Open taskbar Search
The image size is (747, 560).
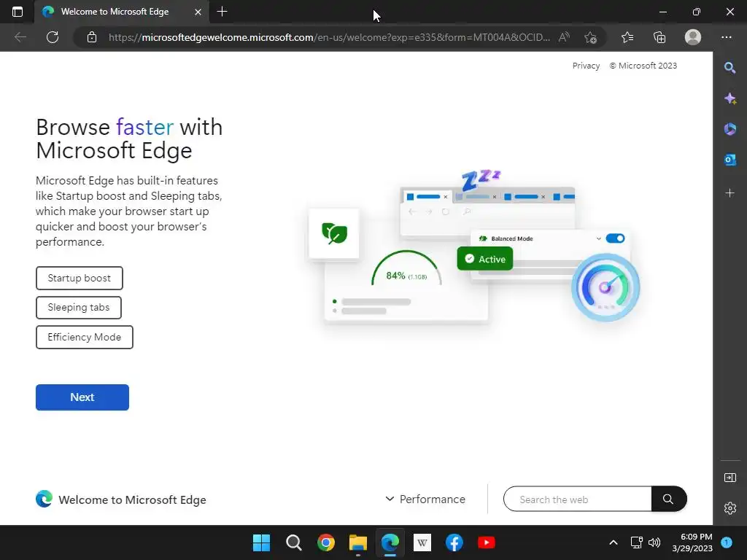coord(293,542)
